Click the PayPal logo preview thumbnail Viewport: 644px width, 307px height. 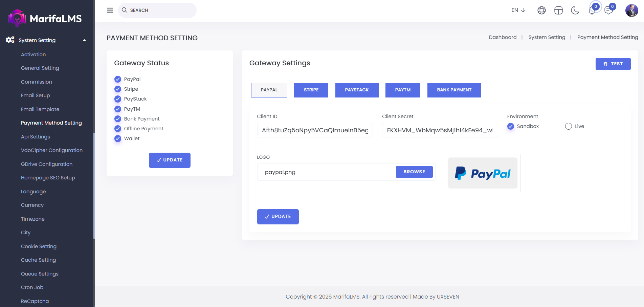(x=483, y=173)
